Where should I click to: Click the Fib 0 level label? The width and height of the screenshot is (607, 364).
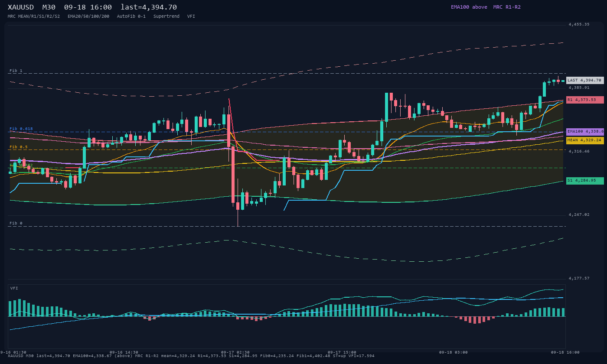click(x=16, y=223)
